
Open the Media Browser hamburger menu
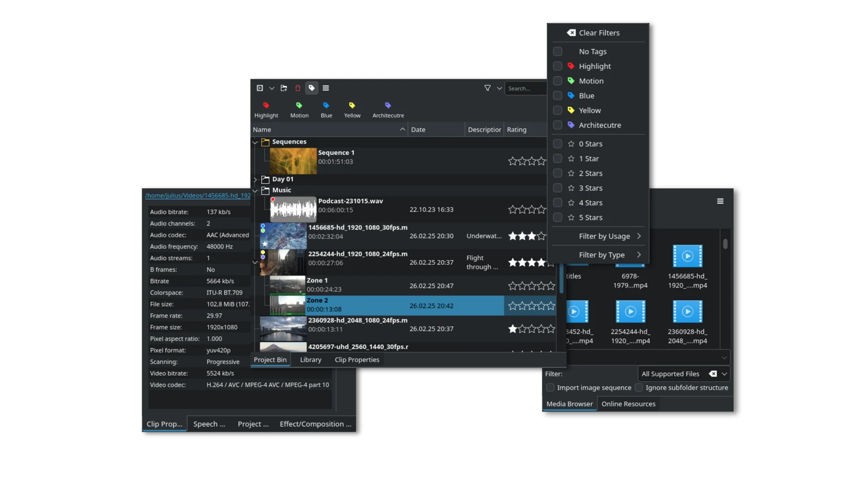[x=720, y=201]
